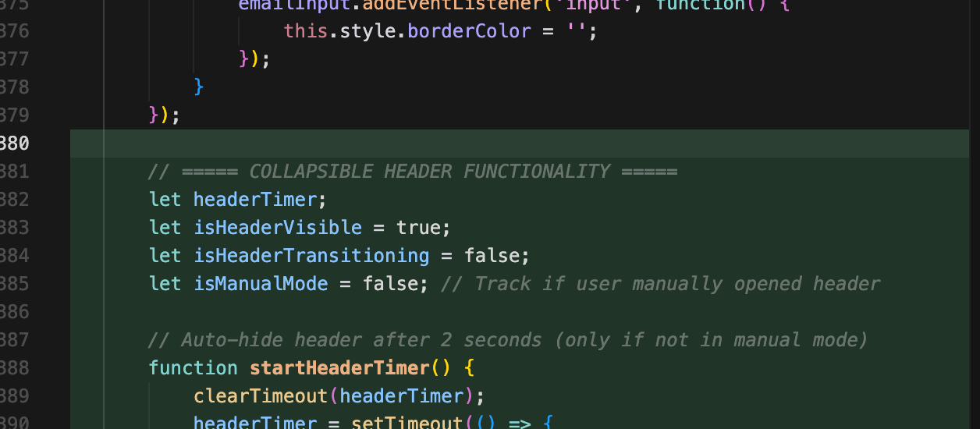Screen dimensions: 980x429
Task: Click the isManualMode variable name
Action: [261, 284]
